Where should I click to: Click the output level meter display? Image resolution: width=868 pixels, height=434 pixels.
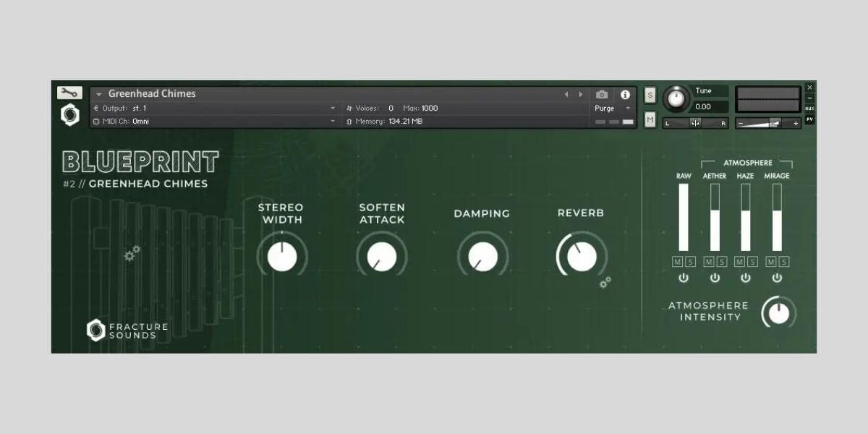pyautogui.click(x=767, y=99)
